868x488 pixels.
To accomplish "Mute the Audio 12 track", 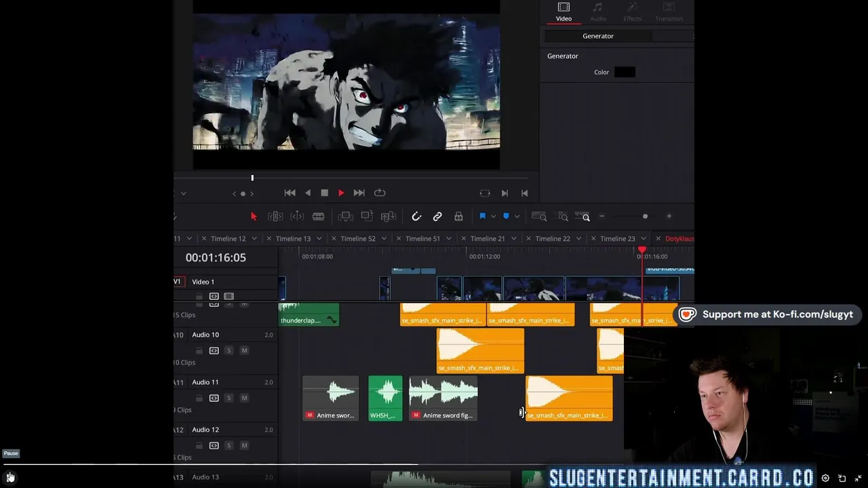I will coord(244,445).
